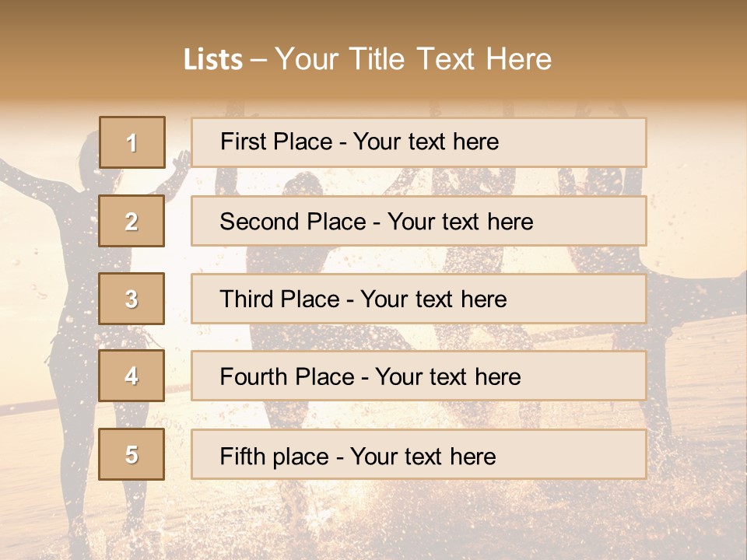
Task: Pick the number 3 box
Action: pos(132,299)
